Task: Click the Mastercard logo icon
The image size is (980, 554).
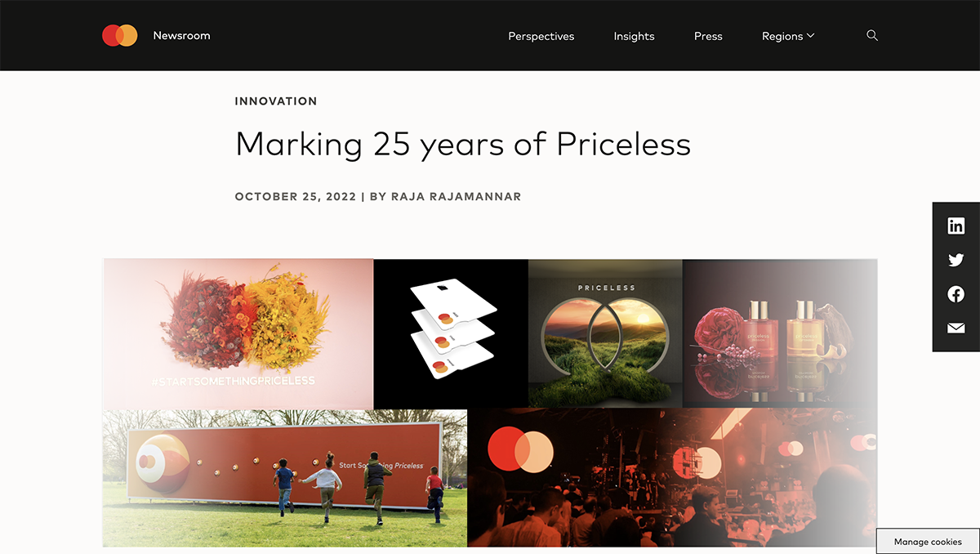Action: (x=119, y=35)
